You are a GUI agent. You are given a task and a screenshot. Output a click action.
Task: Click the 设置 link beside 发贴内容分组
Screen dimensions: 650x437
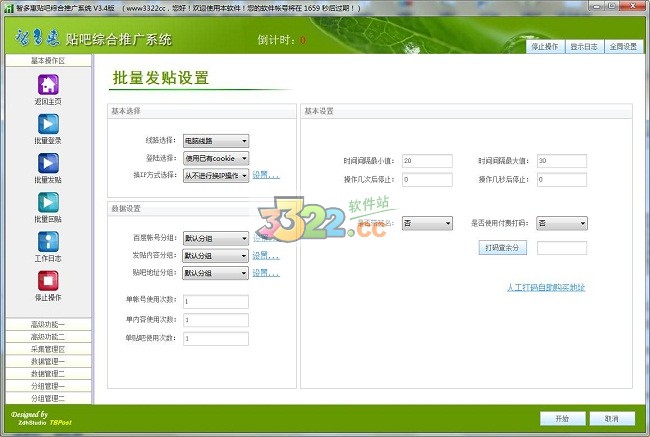pos(266,255)
